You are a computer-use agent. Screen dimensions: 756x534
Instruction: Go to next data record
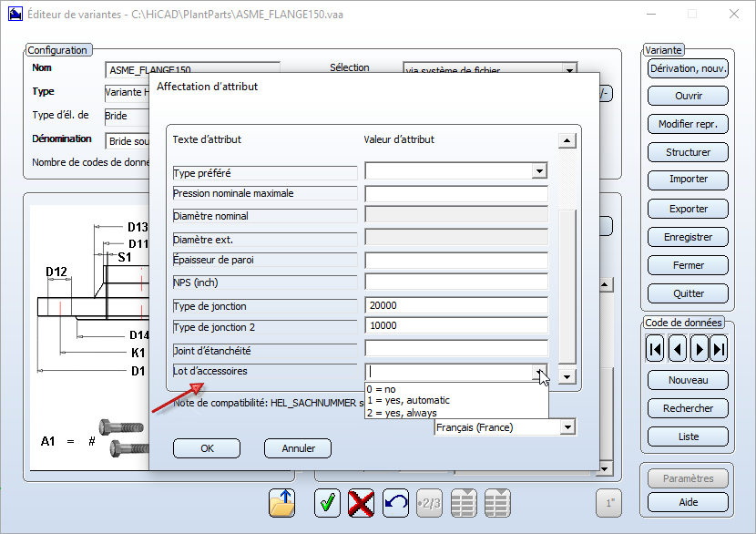coord(699,349)
